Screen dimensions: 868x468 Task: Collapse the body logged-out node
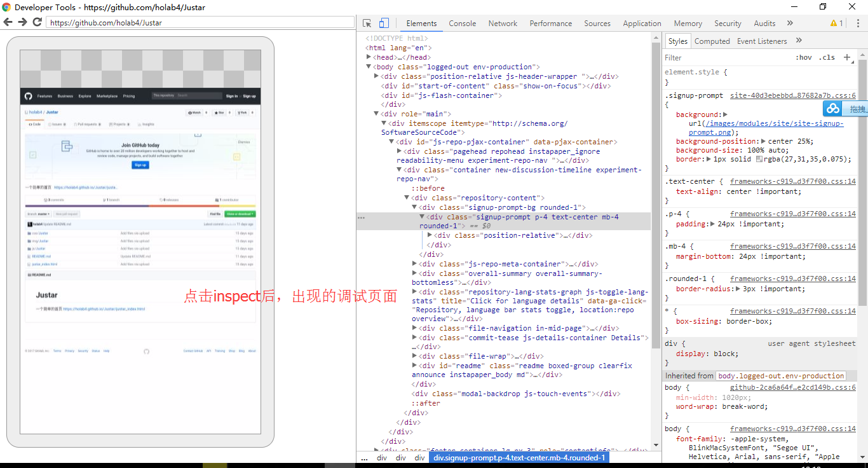tap(369, 67)
